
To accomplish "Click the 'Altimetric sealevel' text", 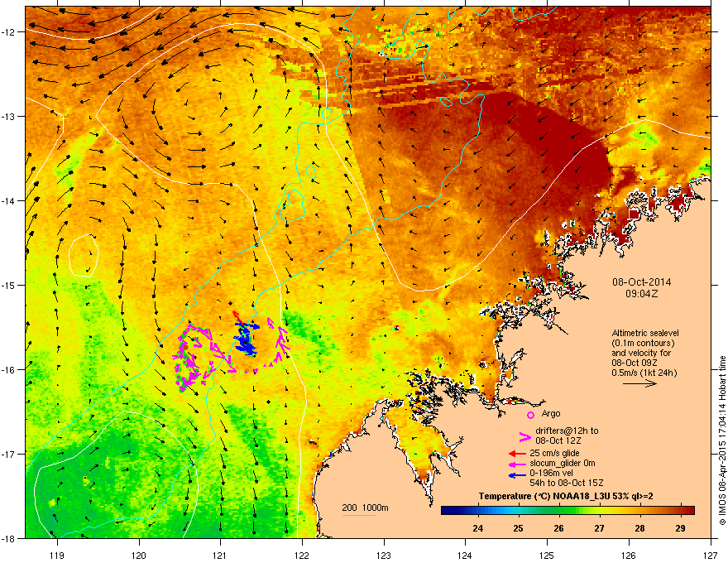I will [x=645, y=333].
